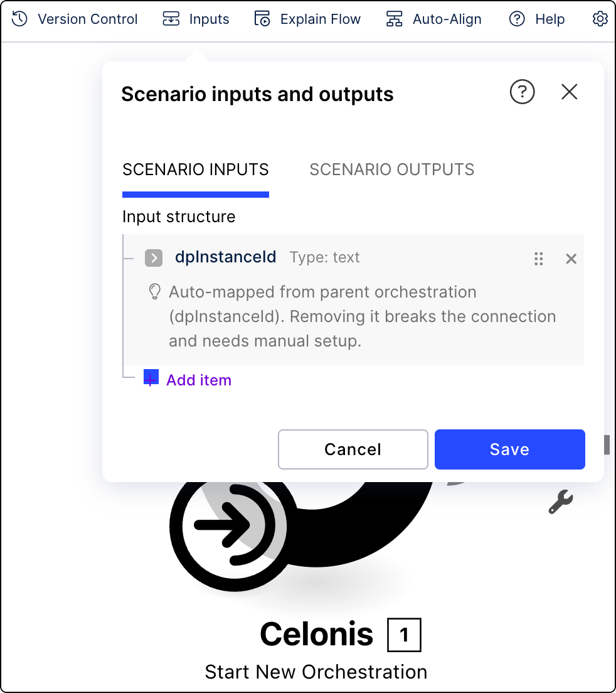Remove the dpInstanceId input item
The width and height of the screenshot is (616, 693).
click(x=571, y=259)
